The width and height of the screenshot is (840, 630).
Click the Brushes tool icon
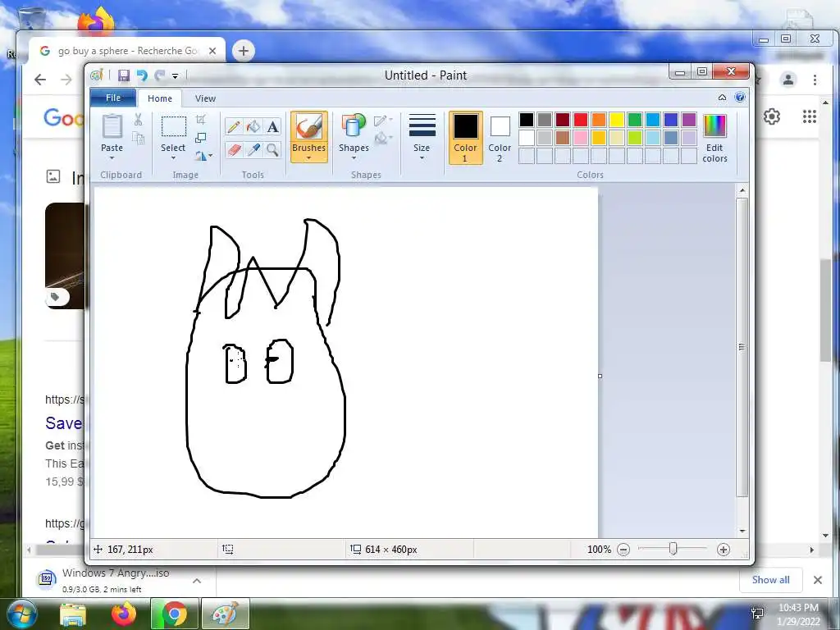click(x=308, y=127)
